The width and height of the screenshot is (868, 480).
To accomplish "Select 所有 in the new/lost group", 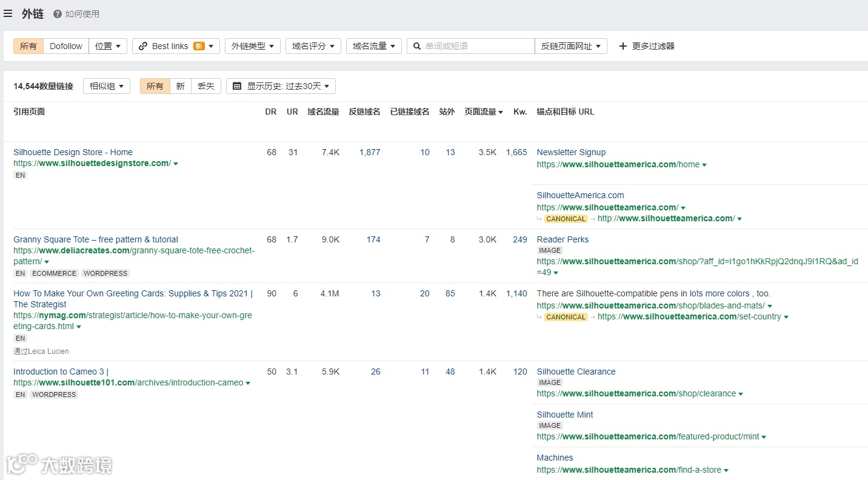I will (155, 86).
